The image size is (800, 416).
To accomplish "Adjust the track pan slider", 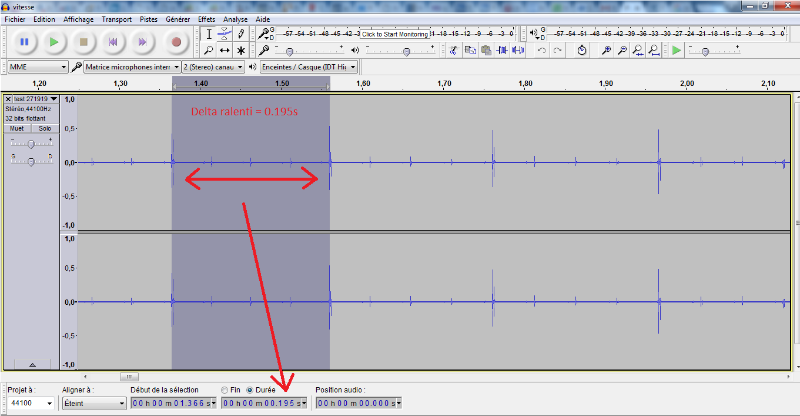I will click(31, 161).
